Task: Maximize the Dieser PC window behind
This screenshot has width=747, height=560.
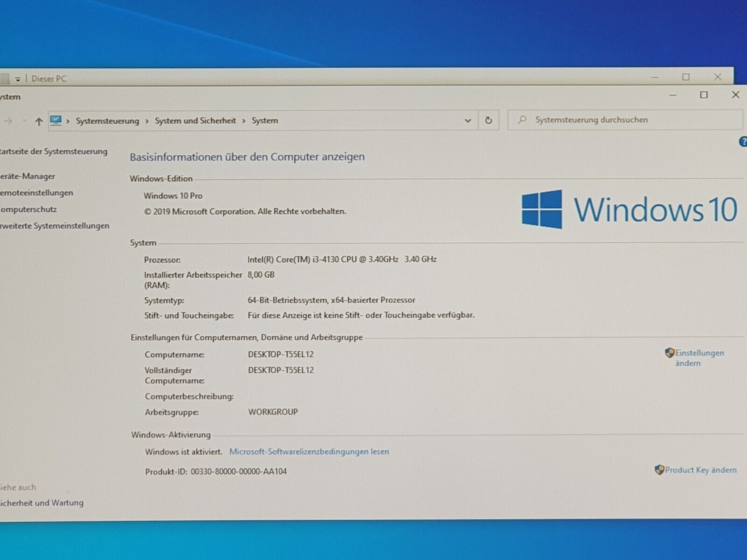Action: pos(686,77)
